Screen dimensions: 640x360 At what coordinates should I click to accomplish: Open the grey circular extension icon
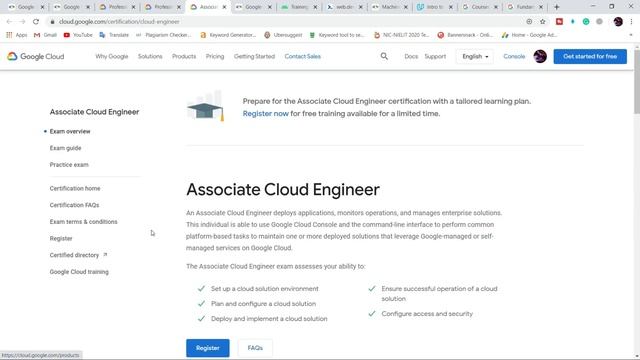tap(599, 22)
